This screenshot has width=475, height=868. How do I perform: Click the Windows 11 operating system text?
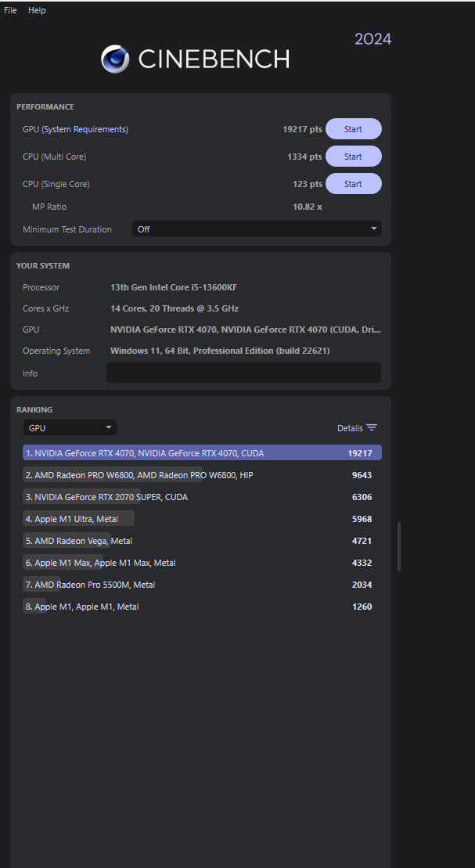coord(220,351)
